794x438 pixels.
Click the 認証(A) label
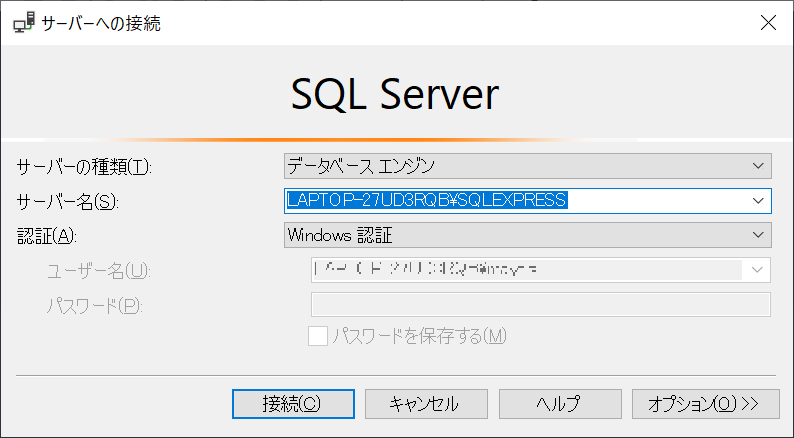pyautogui.click(x=47, y=236)
